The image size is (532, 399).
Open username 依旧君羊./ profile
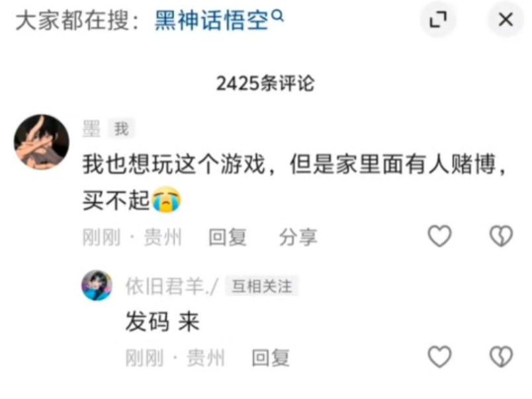pos(172,287)
